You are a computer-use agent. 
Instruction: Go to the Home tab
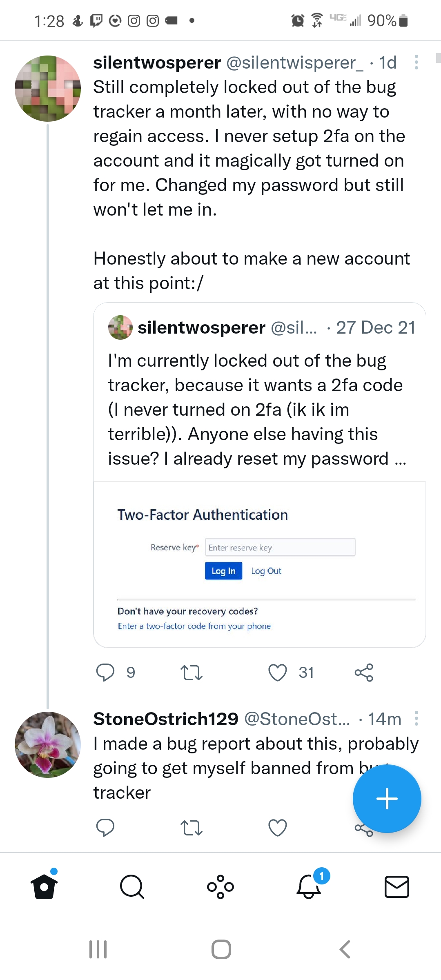coord(44,886)
